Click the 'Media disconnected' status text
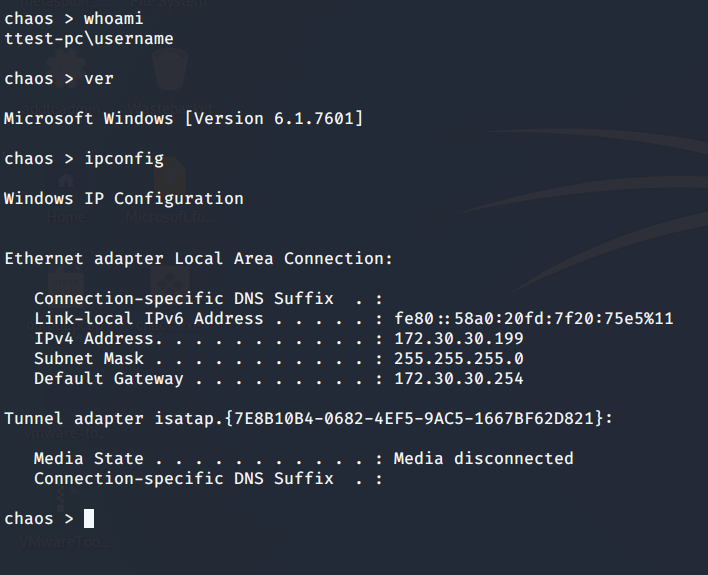Screen dimensions: 708x575 [x=483, y=459]
